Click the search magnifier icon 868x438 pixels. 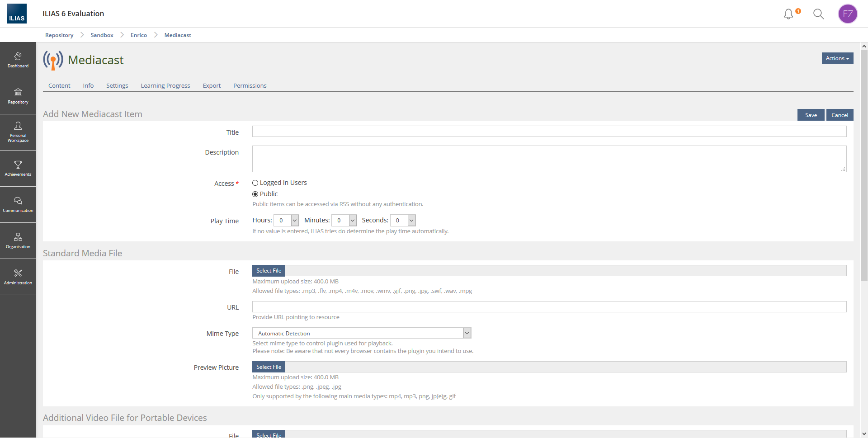tap(818, 14)
